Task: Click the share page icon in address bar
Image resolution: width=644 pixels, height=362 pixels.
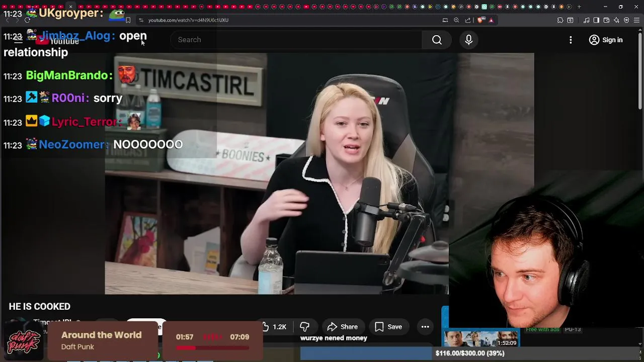Action: [468, 20]
